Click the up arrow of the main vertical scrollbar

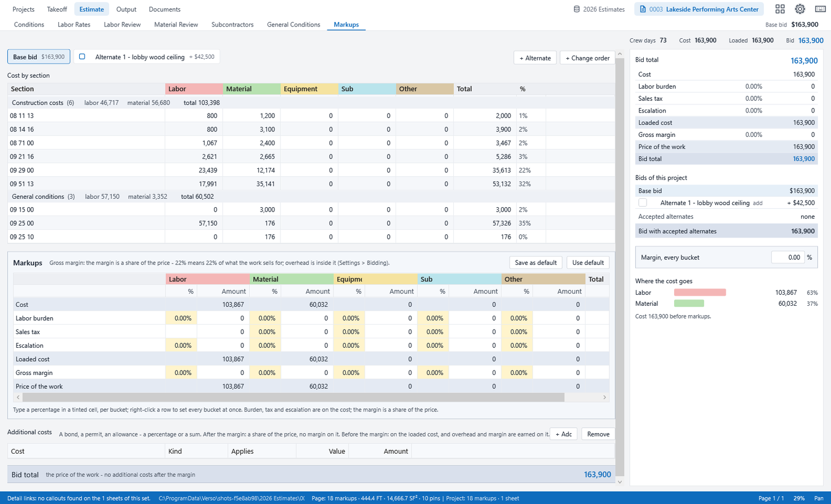coord(620,54)
